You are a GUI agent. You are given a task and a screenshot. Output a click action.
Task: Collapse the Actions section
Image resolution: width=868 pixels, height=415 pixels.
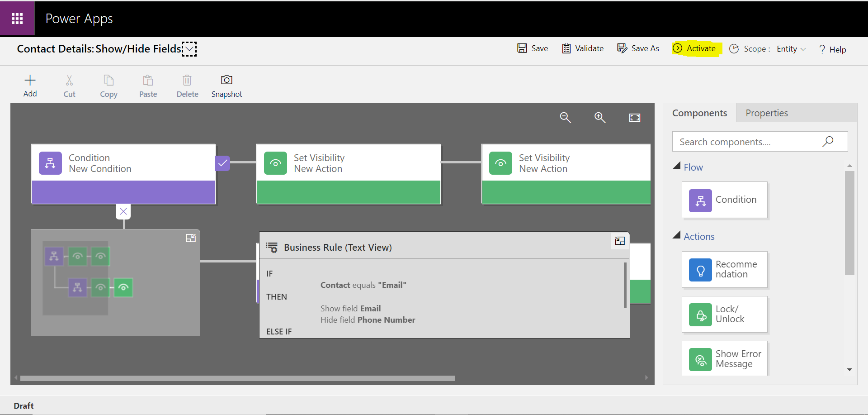(x=677, y=235)
